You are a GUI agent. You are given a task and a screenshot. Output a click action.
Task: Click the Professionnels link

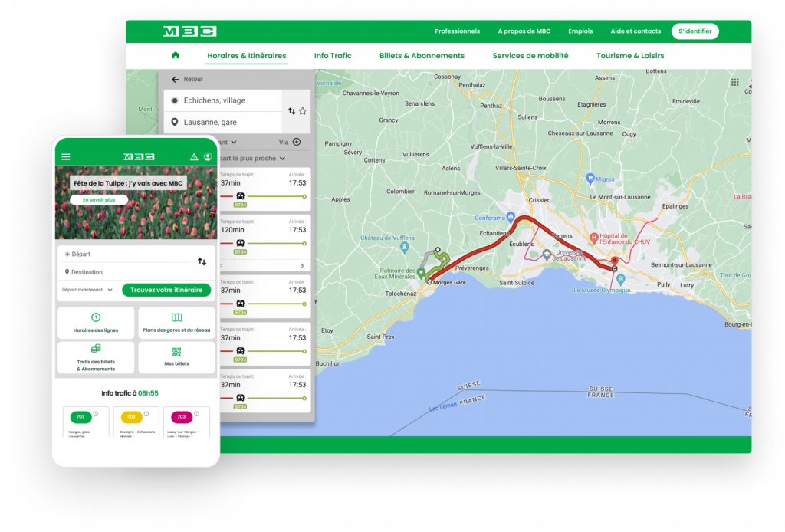[457, 31]
